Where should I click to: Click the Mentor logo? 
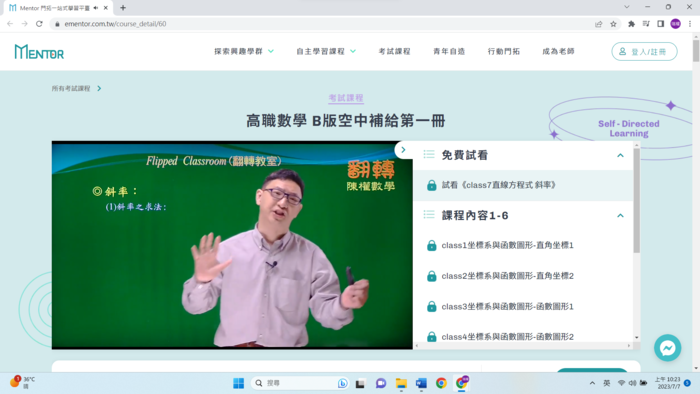[x=39, y=52]
